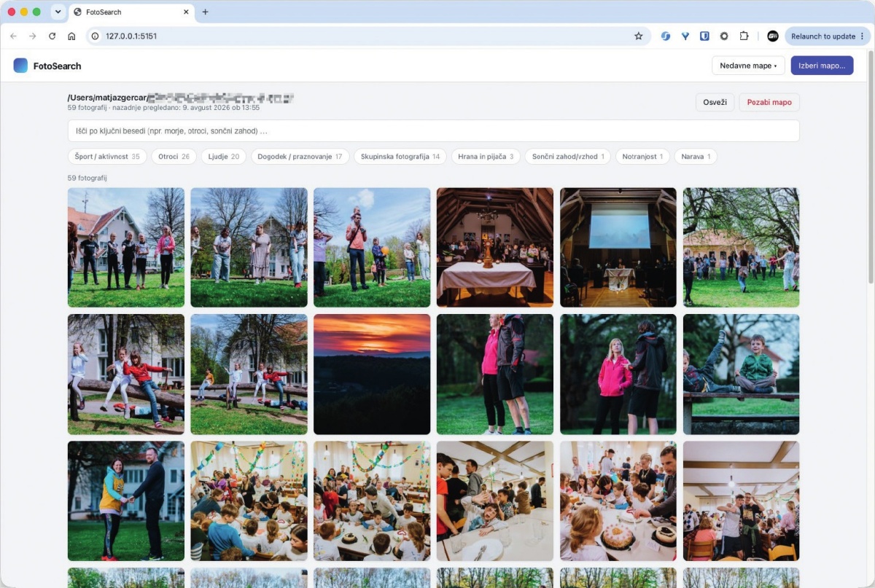Open the photo of boy sitting cross-legged on bench

[741, 375]
